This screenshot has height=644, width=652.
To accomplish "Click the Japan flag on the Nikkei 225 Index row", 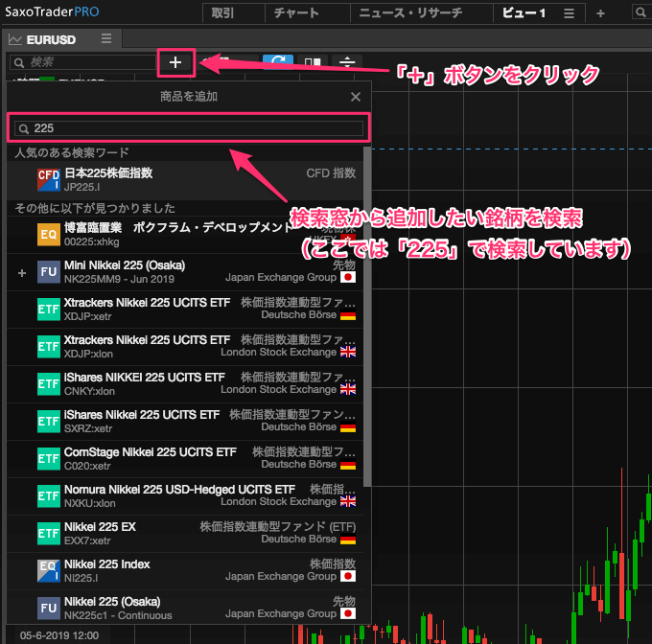I will tap(348, 576).
